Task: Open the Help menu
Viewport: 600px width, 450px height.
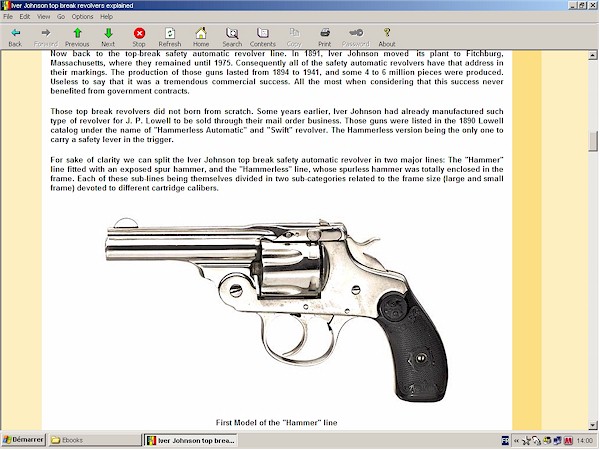Action: (106, 16)
